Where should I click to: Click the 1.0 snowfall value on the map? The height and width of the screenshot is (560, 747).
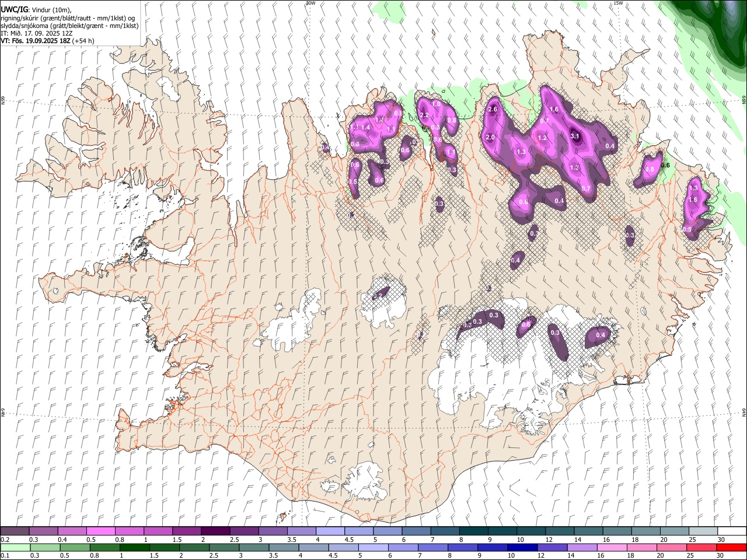pos(436,104)
